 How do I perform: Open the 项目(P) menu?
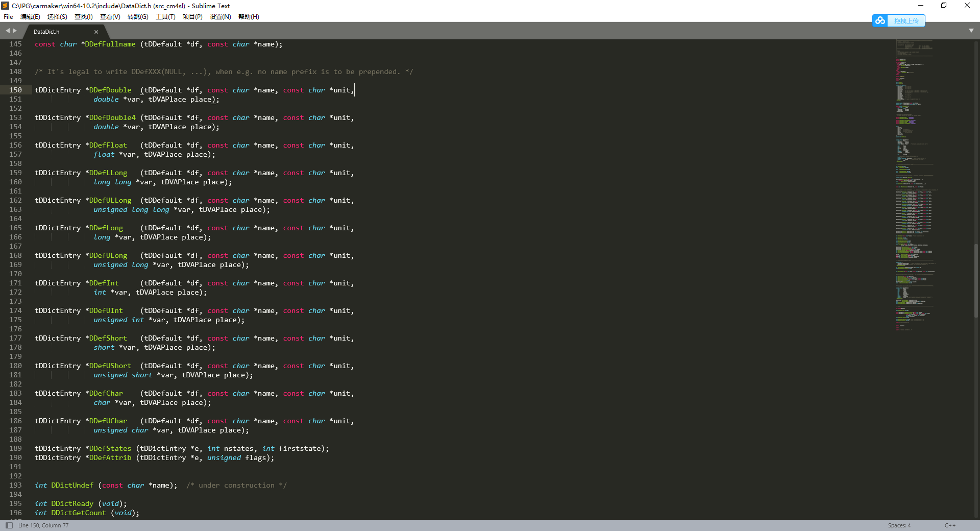pyautogui.click(x=192, y=17)
